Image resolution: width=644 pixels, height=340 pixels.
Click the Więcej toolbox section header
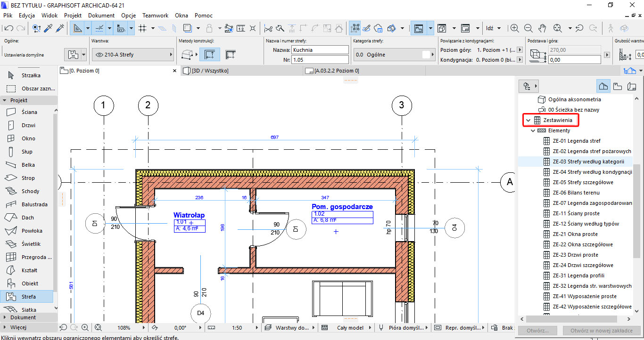point(19,327)
